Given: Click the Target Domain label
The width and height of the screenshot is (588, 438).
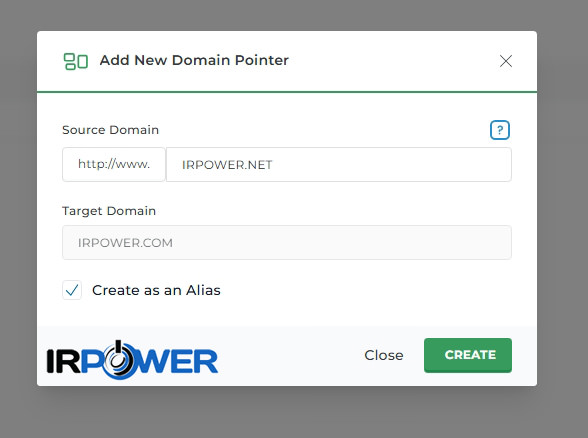Looking at the screenshot, I should coord(109,211).
